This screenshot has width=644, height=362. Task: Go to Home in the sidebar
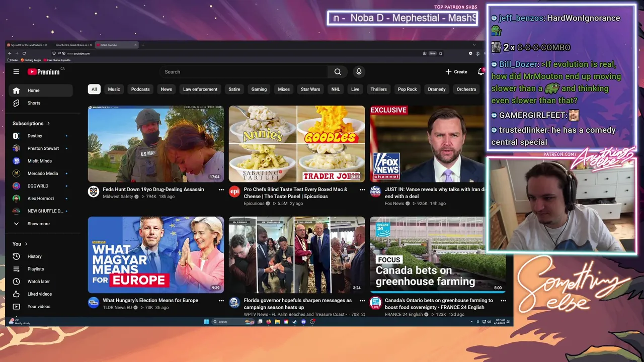click(x=41, y=90)
